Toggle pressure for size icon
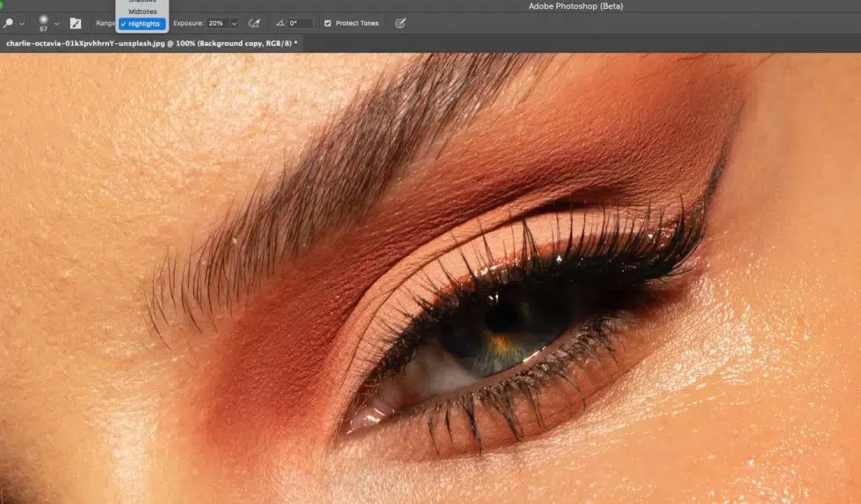The image size is (861, 504). [x=401, y=23]
